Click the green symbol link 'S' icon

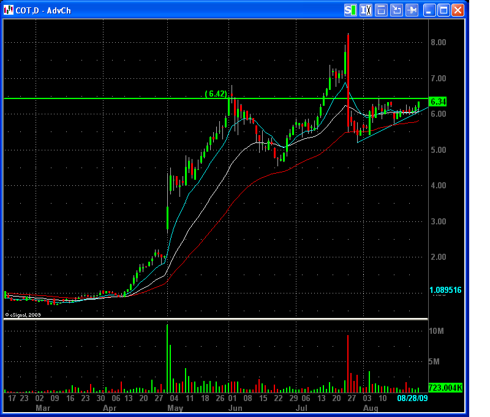[350, 10]
